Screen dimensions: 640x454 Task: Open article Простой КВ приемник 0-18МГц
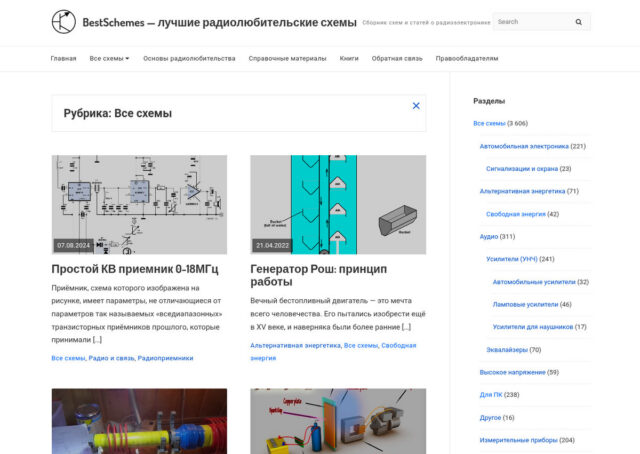tap(135, 269)
